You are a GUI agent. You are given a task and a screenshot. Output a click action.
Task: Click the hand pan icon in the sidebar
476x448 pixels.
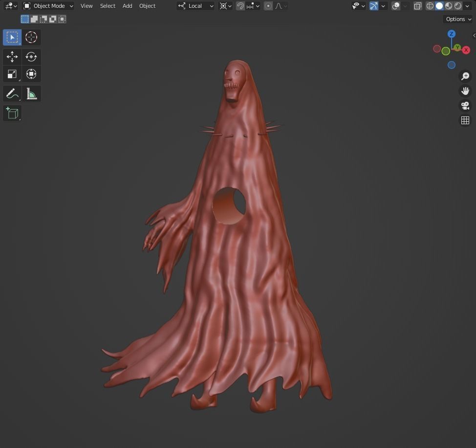[x=465, y=90]
